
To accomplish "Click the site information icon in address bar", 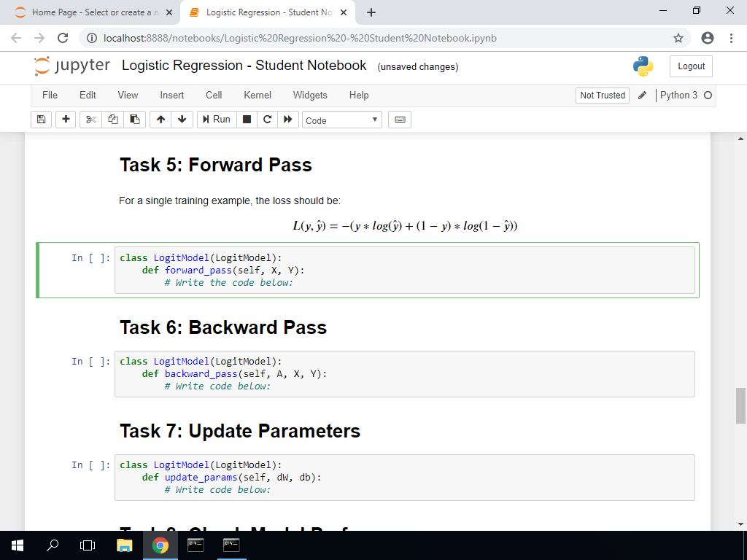I will 93,38.
